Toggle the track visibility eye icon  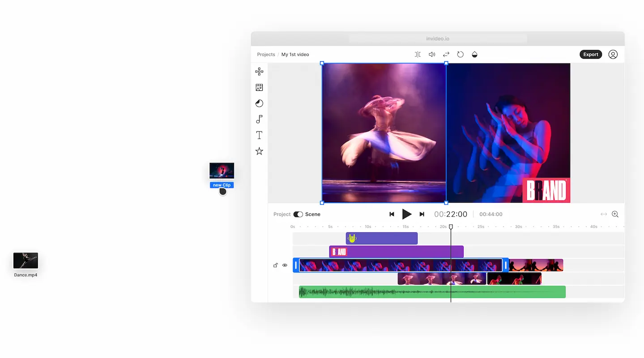[285, 265]
